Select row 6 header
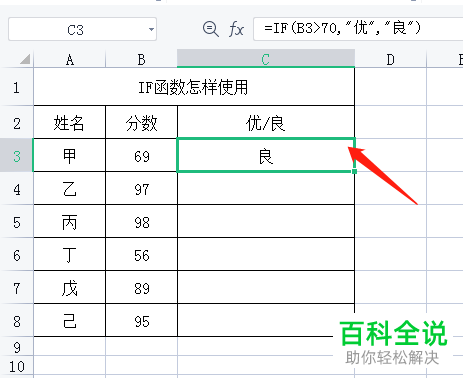 (16, 254)
